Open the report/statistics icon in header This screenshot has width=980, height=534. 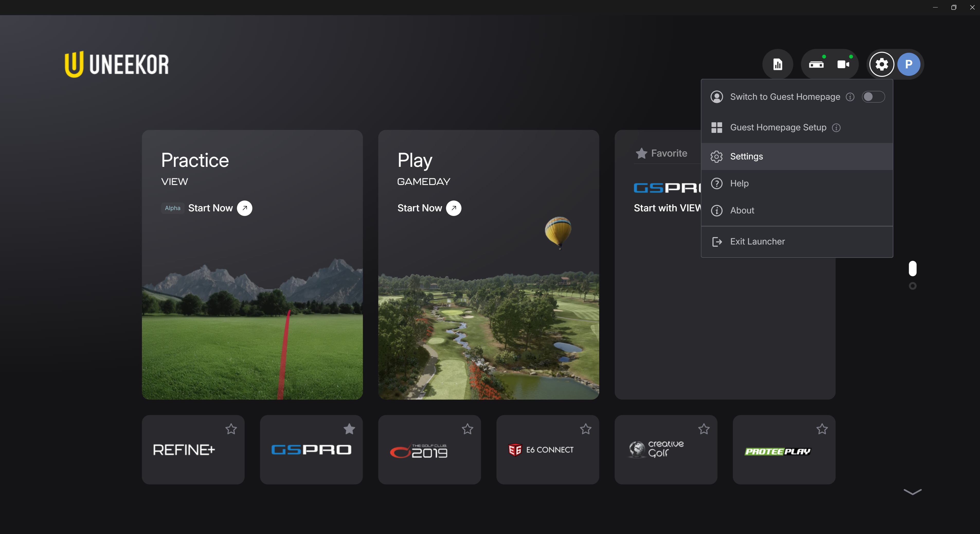(x=778, y=64)
